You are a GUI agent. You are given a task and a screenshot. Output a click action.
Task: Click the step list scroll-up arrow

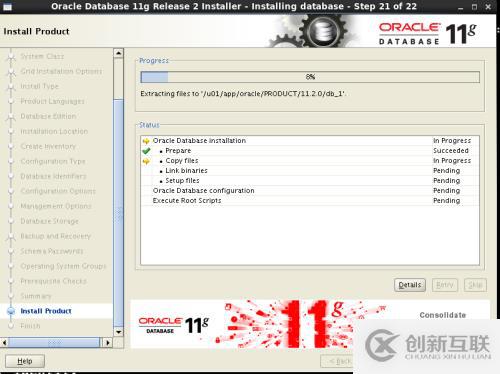pyautogui.click(x=118, y=53)
